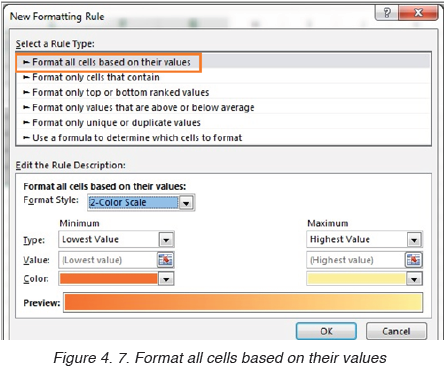Image resolution: width=448 pixels, height=367 pixels.
Task: Select 'Format all cells based on their values'
Action: pyautogui.click(x=222, y=62)
